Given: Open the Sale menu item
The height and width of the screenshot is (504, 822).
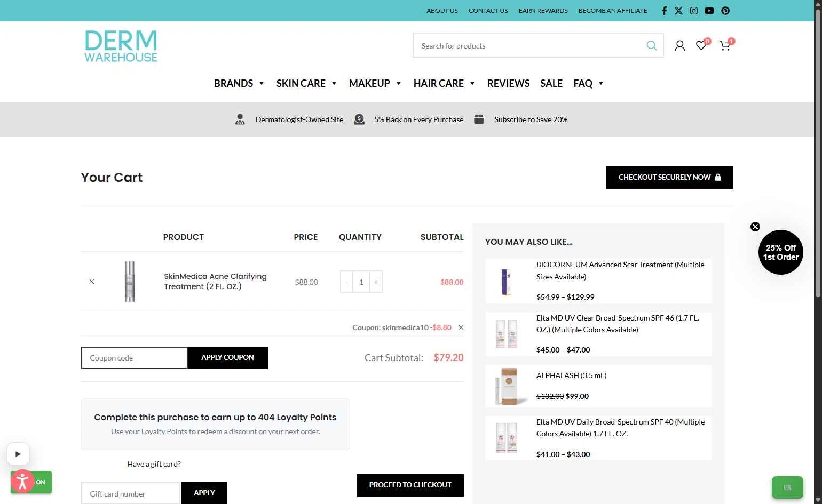Looking at the screenshot, I should tap(551, 83).
